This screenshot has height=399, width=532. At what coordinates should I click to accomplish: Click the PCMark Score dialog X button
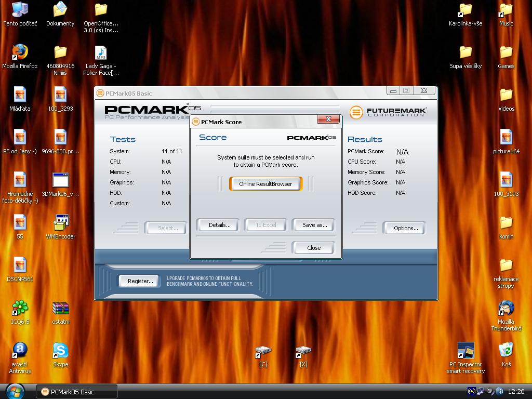tap(328, 119)
